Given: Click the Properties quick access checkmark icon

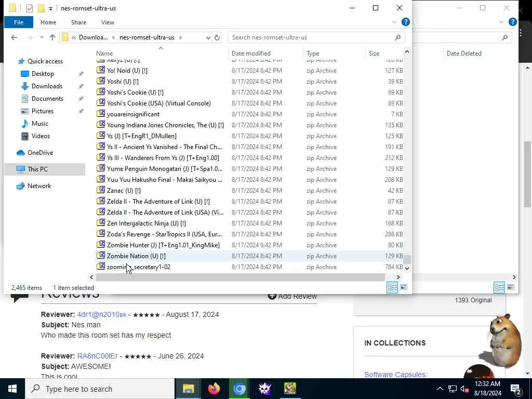Looking at the screenshot, I should point(30,8).
